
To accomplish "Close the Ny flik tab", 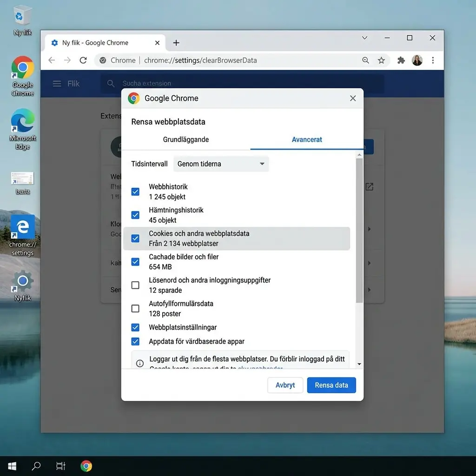I will [157, 43].
